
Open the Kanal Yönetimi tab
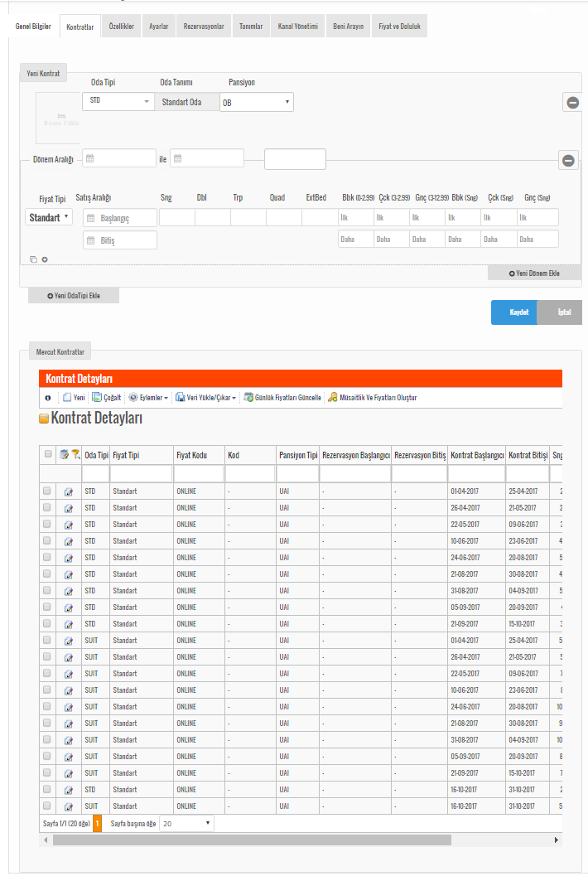click(x=297, y=27)
